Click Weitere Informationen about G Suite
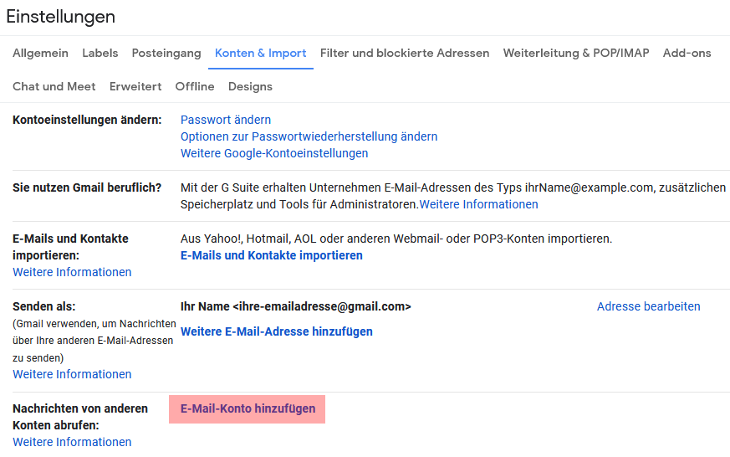 pos(479,204)
